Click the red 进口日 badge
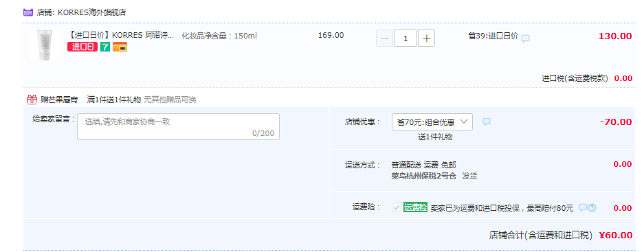This screenshot has height=252, width=644. 82,47
